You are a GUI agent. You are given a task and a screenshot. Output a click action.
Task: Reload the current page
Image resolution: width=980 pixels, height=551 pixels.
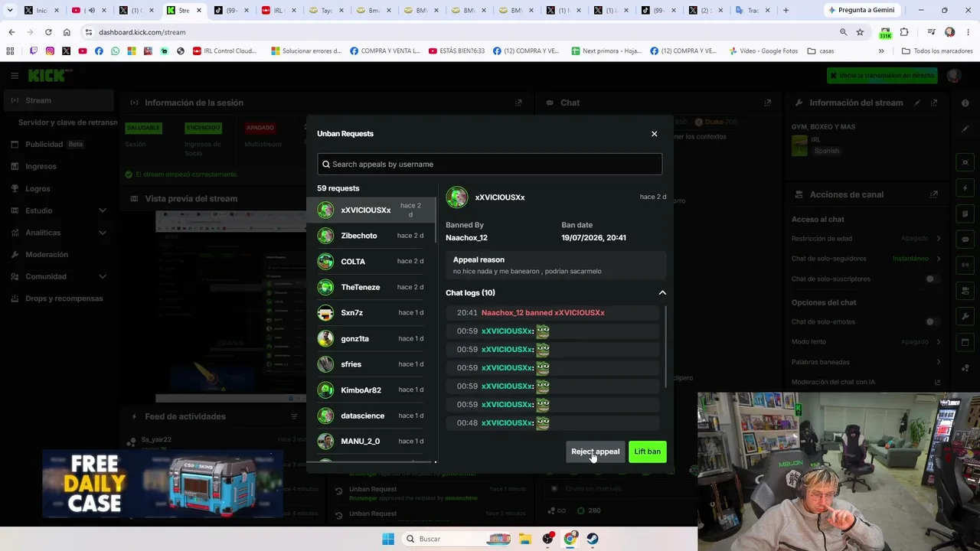(48, 32)
